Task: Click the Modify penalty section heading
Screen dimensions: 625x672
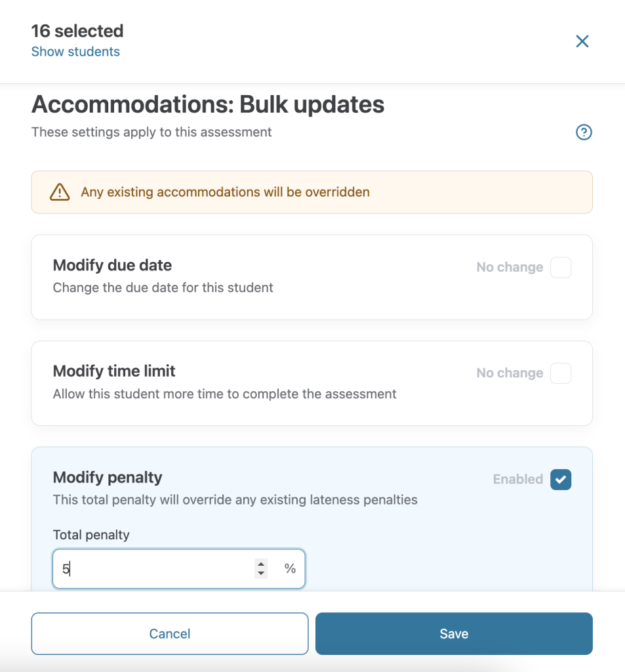Action: 108,478
